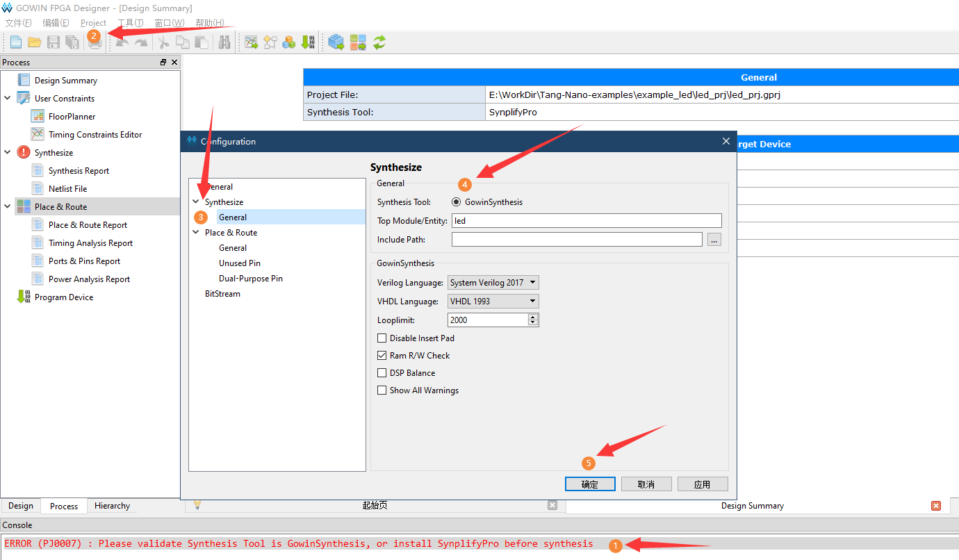Browse Include Path with the ... button
Image resolution: width=959 pixels, height=560 pixels.
coord(714,240)
